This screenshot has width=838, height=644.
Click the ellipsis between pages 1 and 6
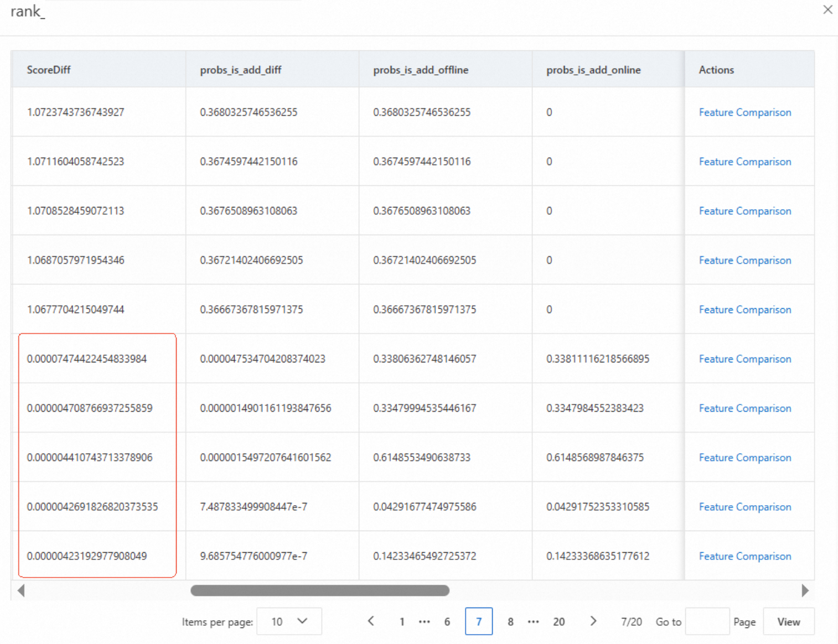point(425,622)
